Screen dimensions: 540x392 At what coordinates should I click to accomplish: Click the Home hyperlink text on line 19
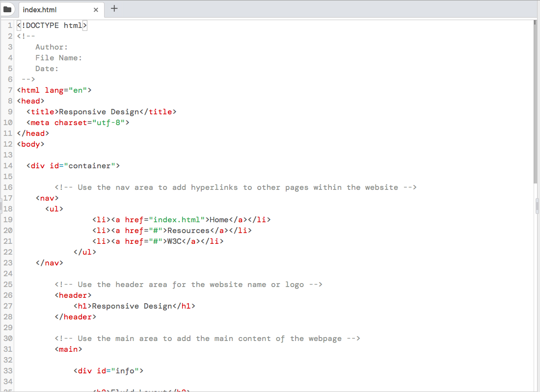[x=218, y=219]
